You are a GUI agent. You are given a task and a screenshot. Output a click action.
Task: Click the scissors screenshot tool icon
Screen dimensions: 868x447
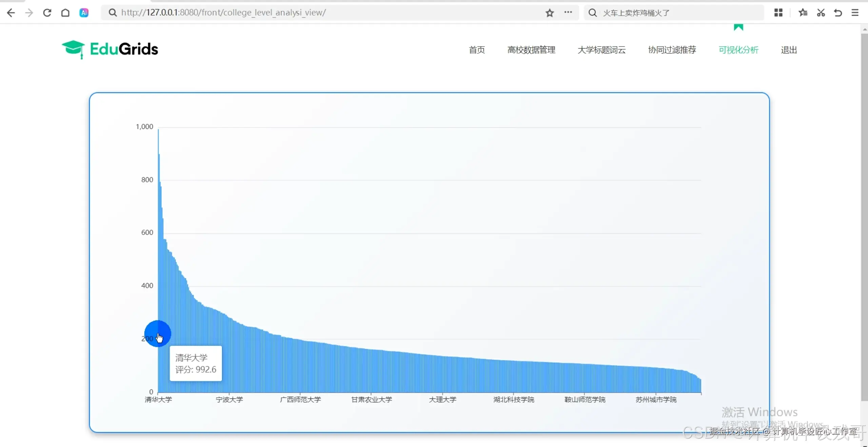[x=821, y=13]
